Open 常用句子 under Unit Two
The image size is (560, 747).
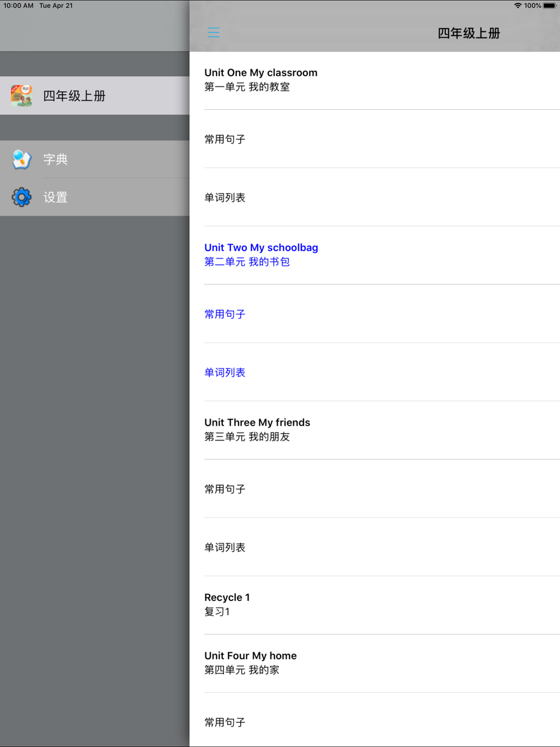pyautogui.click(x=375, y=314)
